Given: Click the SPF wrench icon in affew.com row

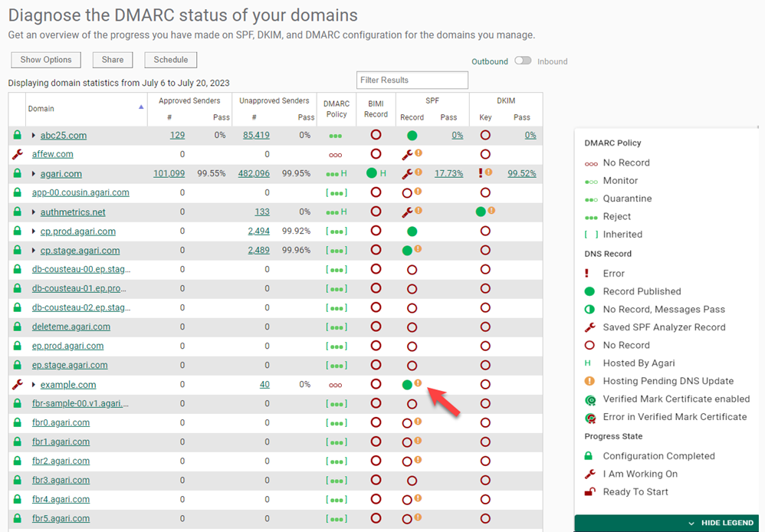Looking at the screenshot, I should 407,155.
